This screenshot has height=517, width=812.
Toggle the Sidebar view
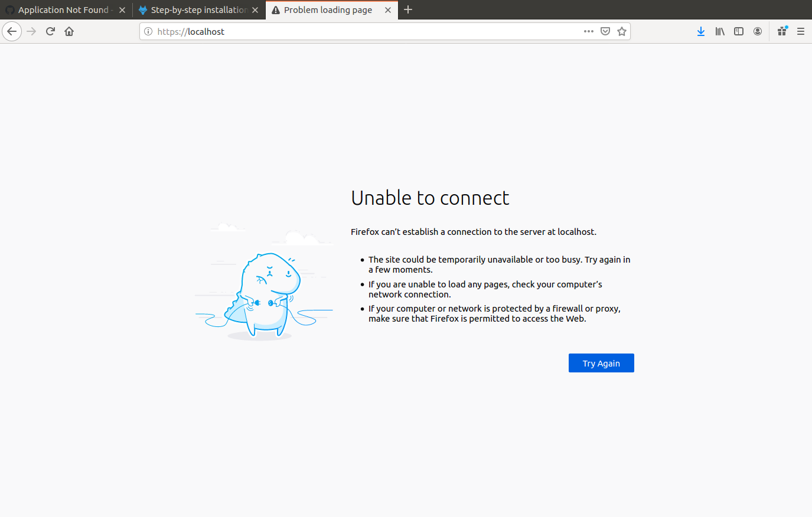click(x=739, y=31)
